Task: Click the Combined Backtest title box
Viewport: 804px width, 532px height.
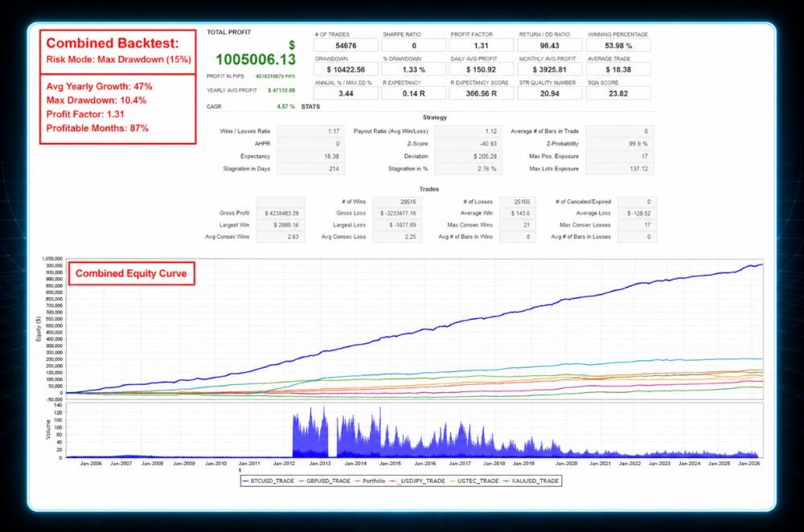Action: point(118,51)
